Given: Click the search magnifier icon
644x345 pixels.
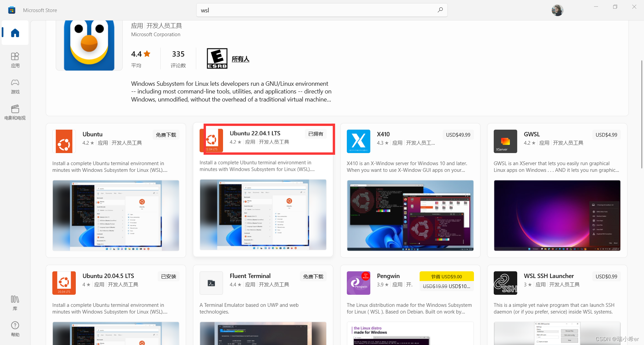Looking at the screenshot, I should pyautogui.click(x=440, y=10).
